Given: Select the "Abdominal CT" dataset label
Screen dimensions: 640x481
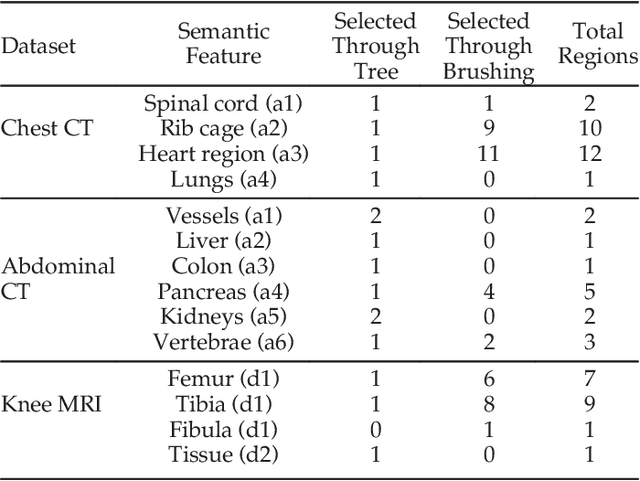Looking at the screenshot, I should 58,279.
